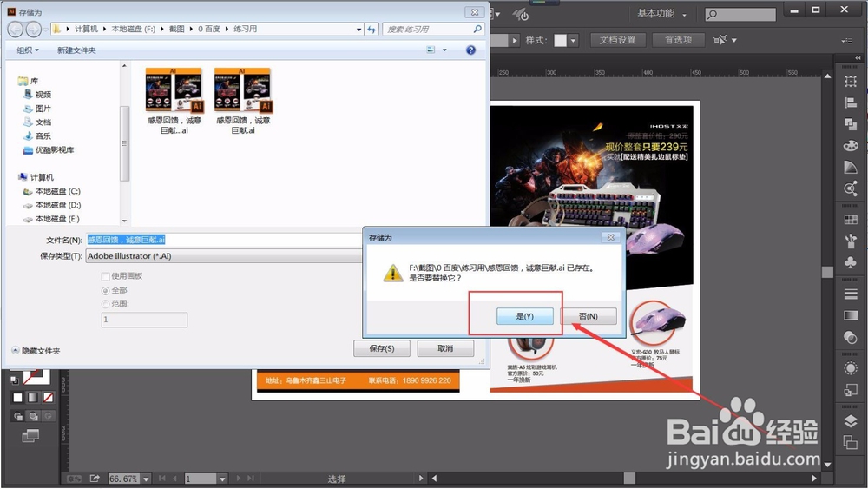
Task: Open the align-to-selection dropdown arrow
Action: (x=734, y=40)
